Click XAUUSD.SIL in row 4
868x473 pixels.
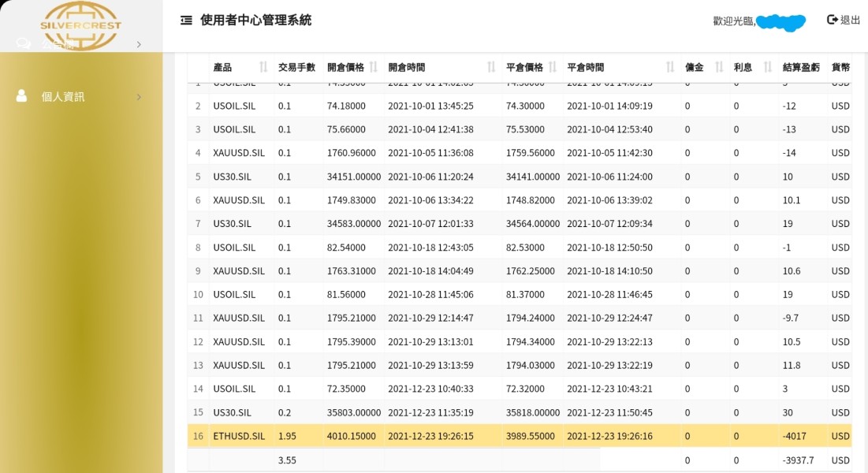pyautogui.click(x=239, y=153)
